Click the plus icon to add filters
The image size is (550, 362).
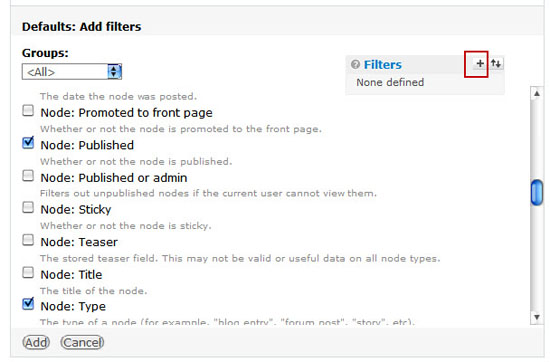point(479,63)
